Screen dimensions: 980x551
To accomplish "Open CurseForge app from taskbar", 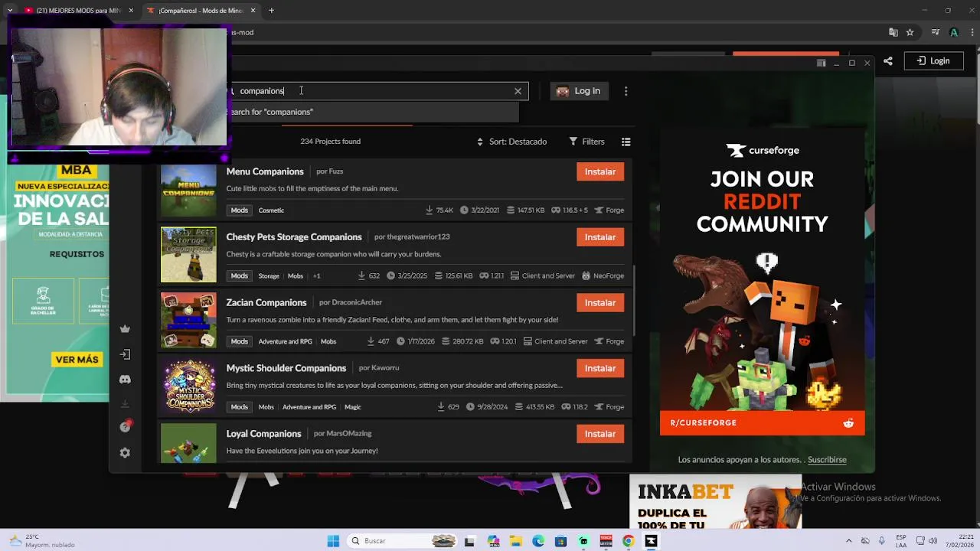I will (x=651, y=541).
